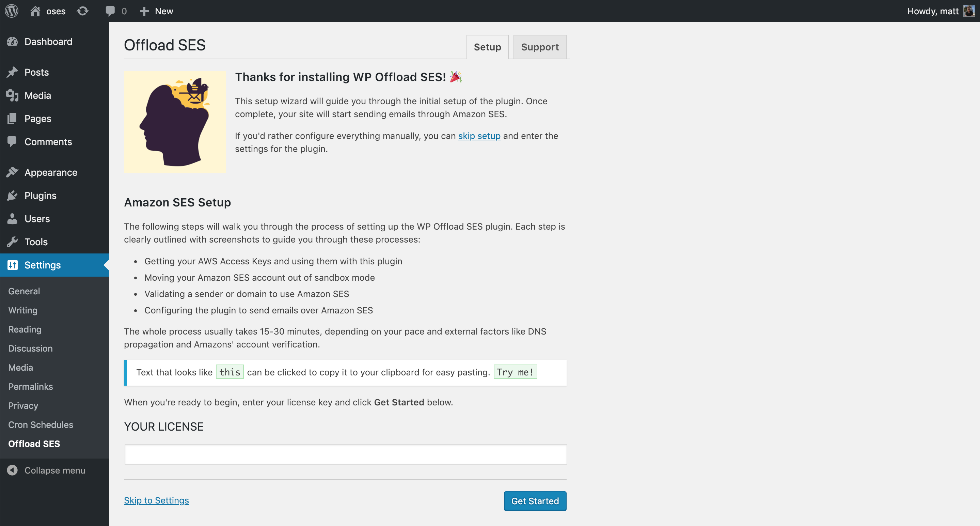Open Writing settings submenu
The height and width of the screenshot is (526, 980).
pos(23,310)
